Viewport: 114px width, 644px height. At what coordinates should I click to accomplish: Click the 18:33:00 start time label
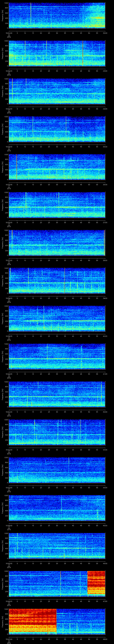9,109
